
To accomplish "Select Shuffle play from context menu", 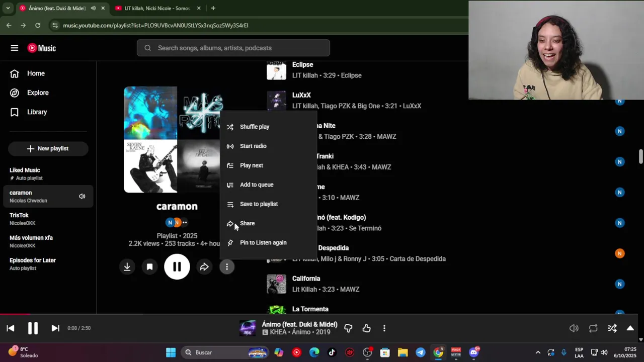I will [268, 127].
